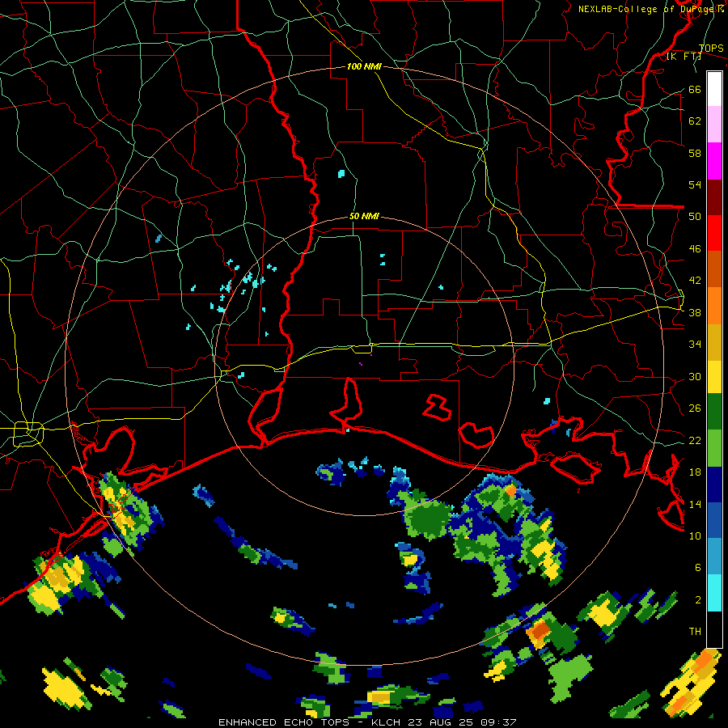The height and width of the screenshot is (728, 728).
Task: Click the "TOPS" legend title
Action: tap(711, 49)
